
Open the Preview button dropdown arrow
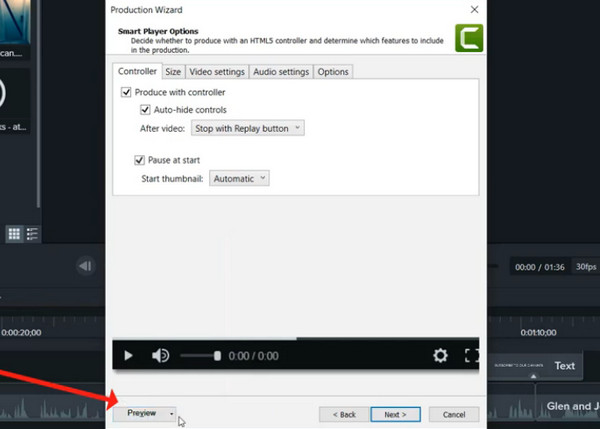click(171, 414)
